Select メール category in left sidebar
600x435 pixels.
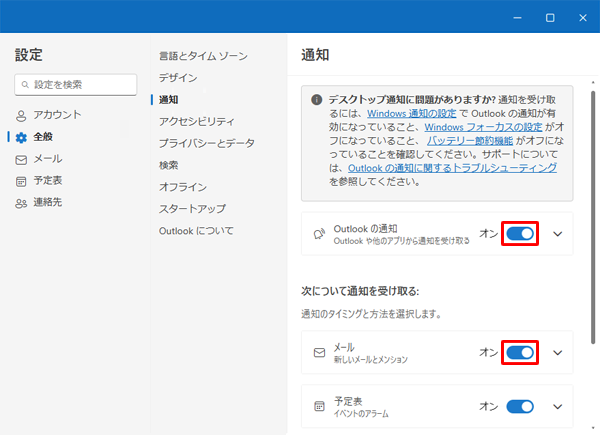click(x=48, y=158)
